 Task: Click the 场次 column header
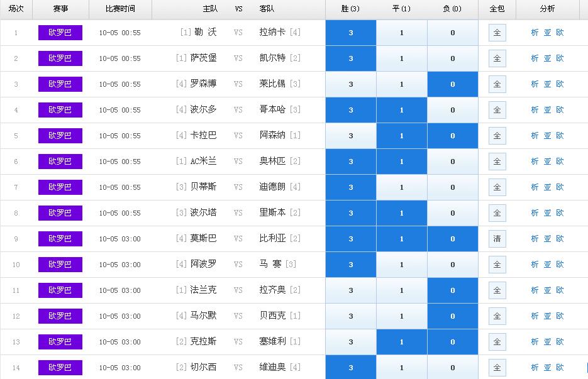click(x=16, y=9)
